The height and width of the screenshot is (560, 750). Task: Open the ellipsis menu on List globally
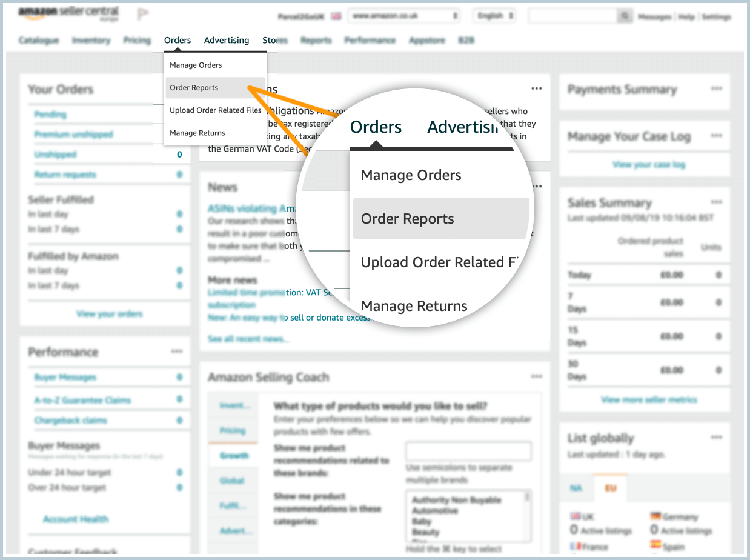click(716, 438)
